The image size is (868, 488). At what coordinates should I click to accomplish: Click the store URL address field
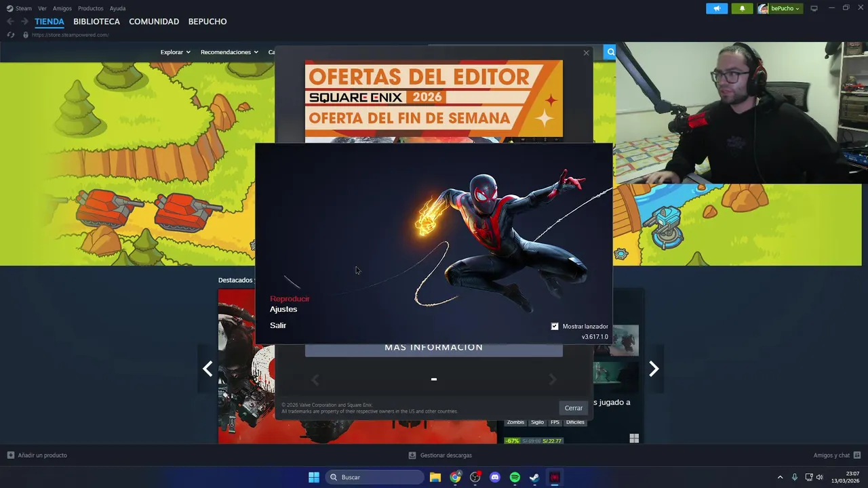click(70, 35)
